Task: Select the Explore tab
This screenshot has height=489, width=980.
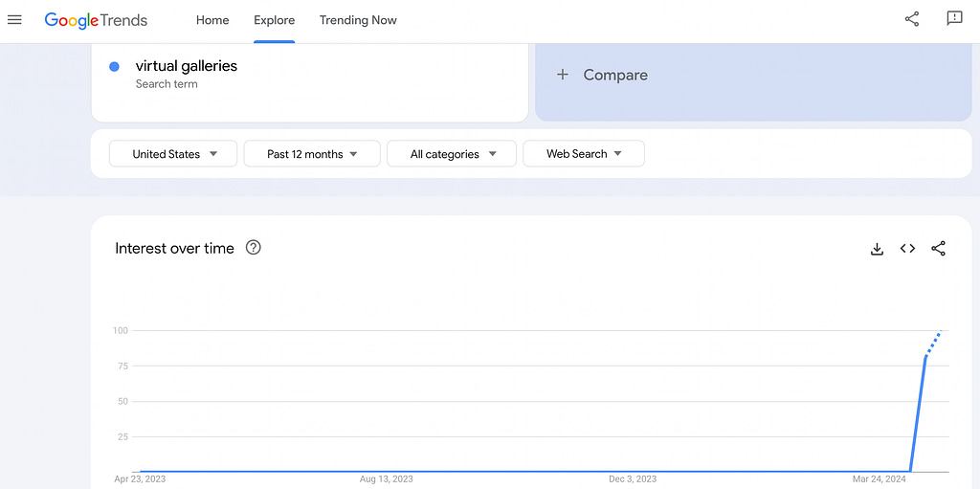Action: tap(274, 20)
